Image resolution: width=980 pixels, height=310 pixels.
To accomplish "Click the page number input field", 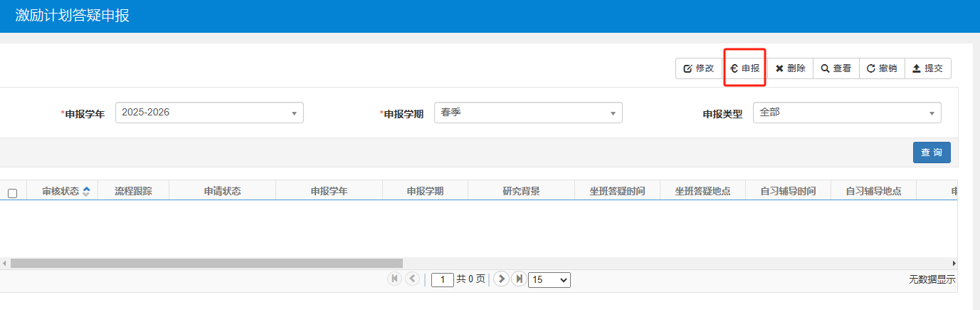I will click(x=443, y=280).
